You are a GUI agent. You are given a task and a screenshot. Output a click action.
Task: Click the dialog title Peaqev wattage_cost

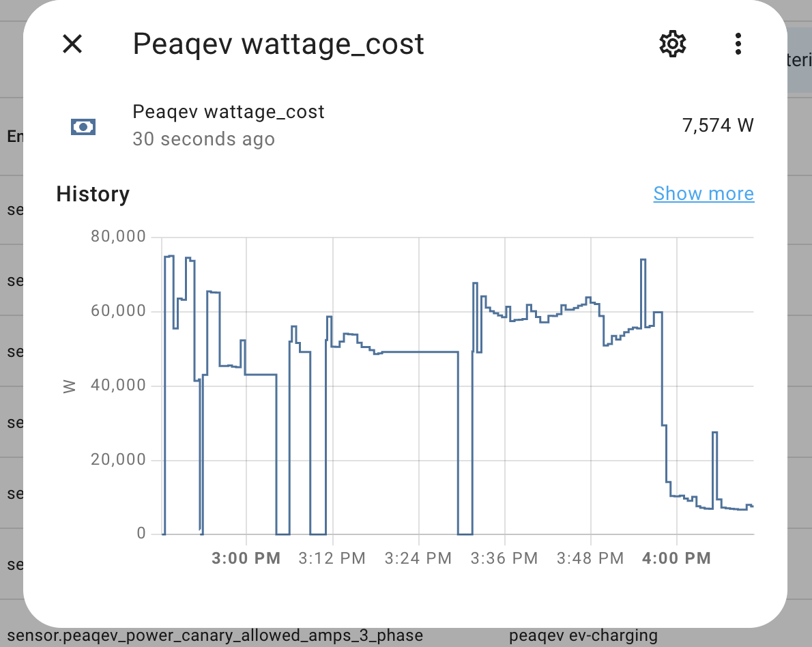[278, 44]
